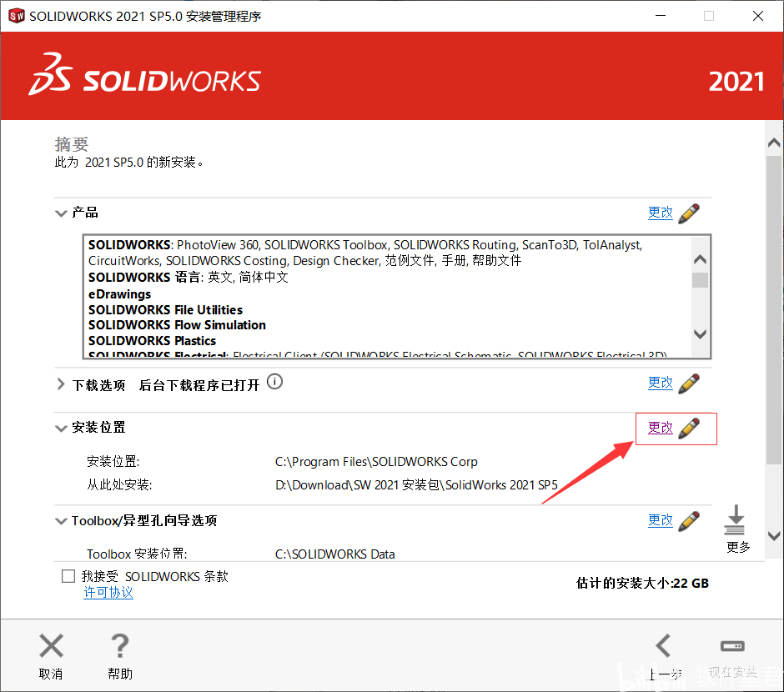The image size is (784, 692).
Task: Click 更改 link for 产品
Action: [660, 213]
